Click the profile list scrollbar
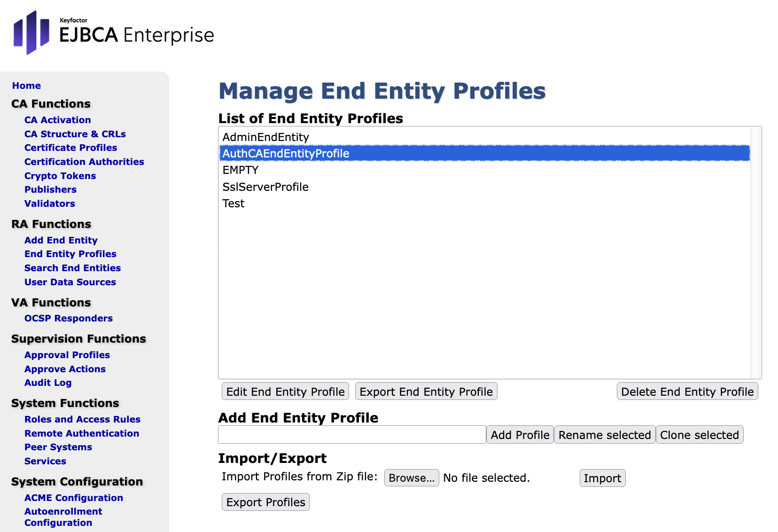 pos(755,252)
